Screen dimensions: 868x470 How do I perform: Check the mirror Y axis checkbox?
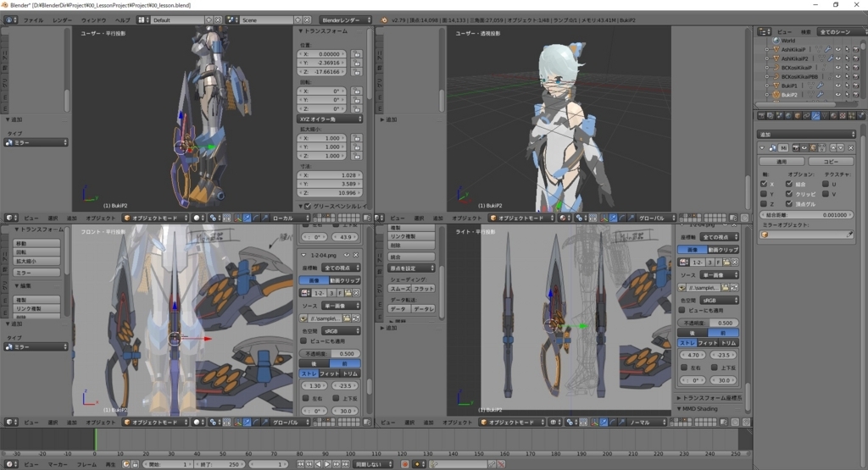(764, 194)
